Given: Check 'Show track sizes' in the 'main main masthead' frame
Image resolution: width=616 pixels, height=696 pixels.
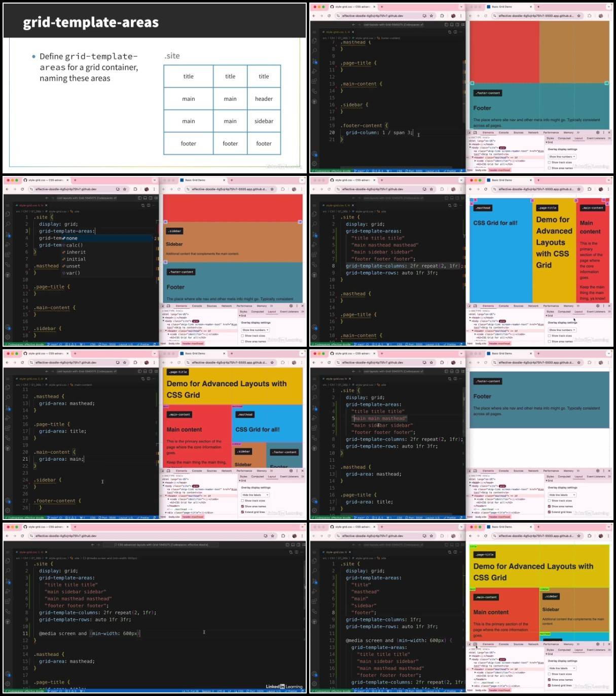Looking at the screenshot, I should (x=549, y=501).
